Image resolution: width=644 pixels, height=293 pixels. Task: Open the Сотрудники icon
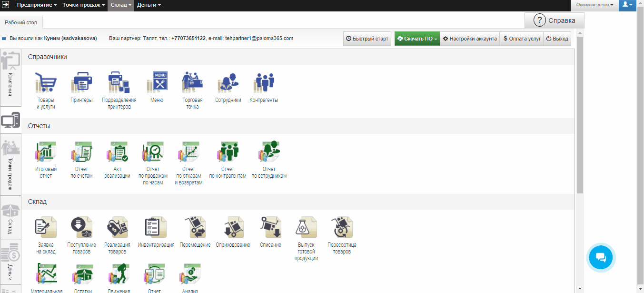[228, 84]
